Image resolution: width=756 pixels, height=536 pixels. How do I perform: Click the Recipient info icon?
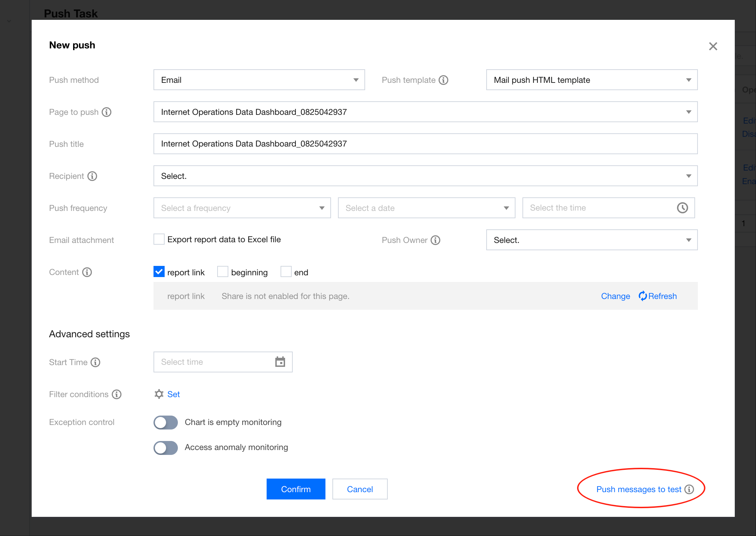(92, 176)
